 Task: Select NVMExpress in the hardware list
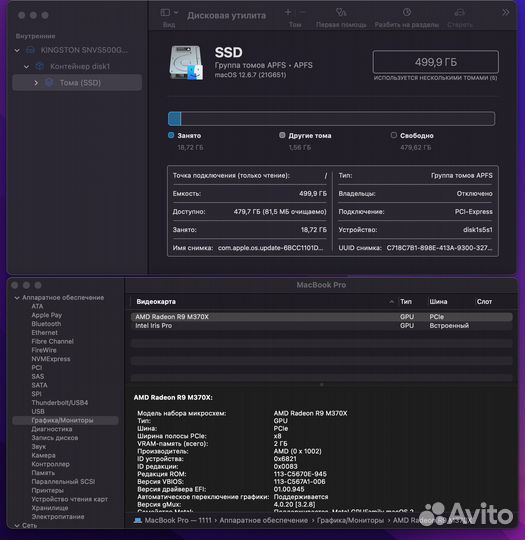(51, 359)
